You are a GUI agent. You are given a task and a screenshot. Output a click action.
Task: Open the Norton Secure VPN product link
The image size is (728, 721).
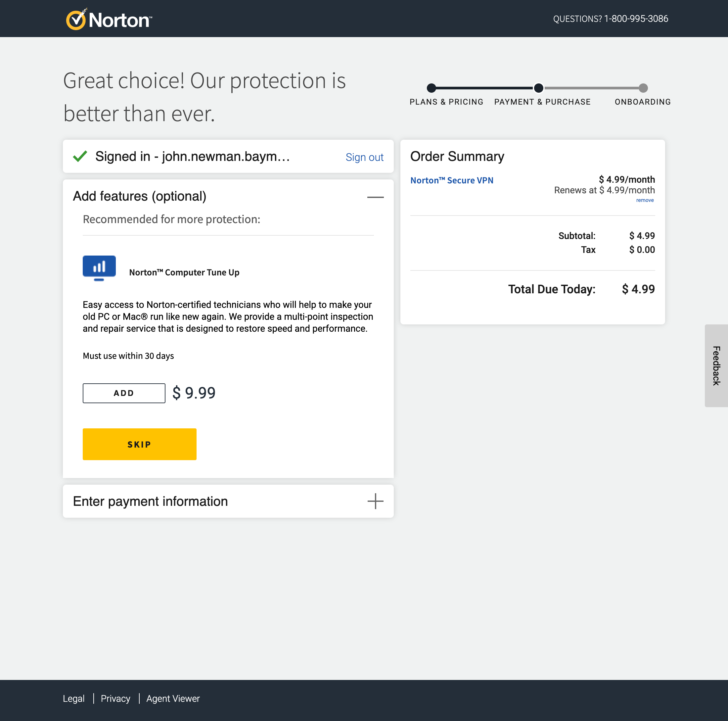452,180
